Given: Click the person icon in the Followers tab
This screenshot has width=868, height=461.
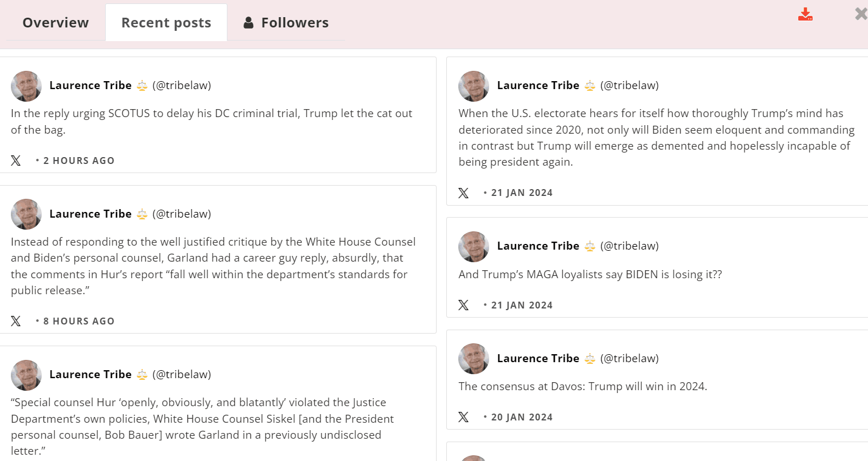Looking at the screenshot, I should click(249, 23).
